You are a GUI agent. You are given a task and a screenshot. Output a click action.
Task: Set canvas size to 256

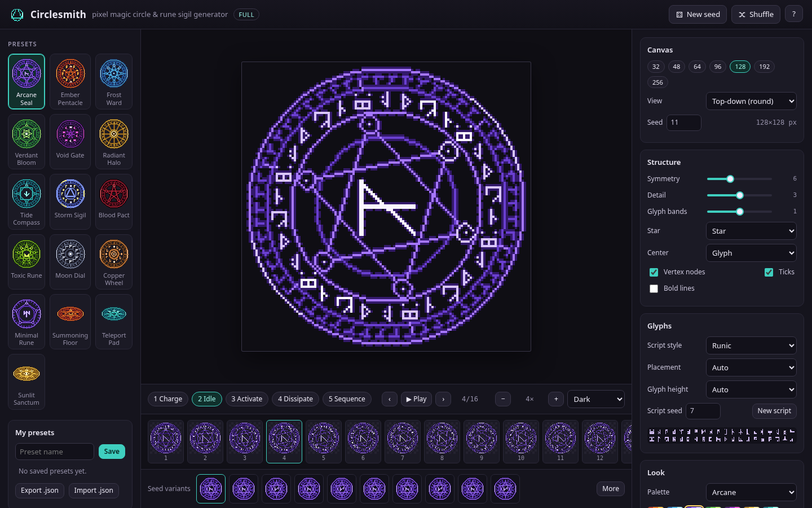pyautogui.click(x=657, y=82)
